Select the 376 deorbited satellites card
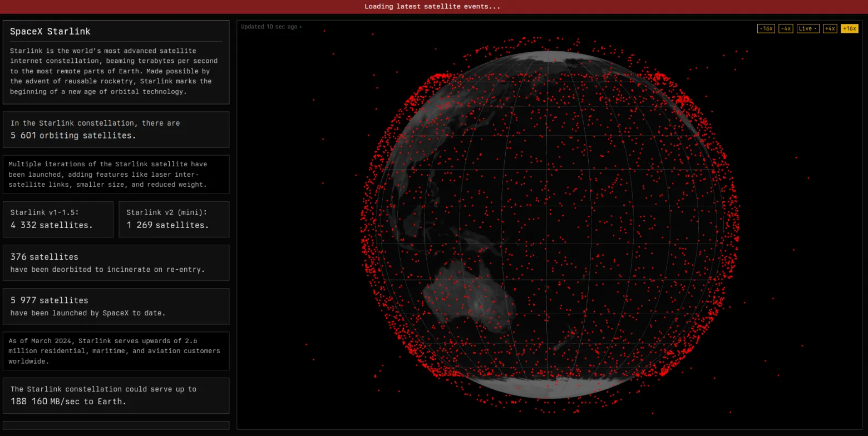868x436 pixels. pos(116,262)
